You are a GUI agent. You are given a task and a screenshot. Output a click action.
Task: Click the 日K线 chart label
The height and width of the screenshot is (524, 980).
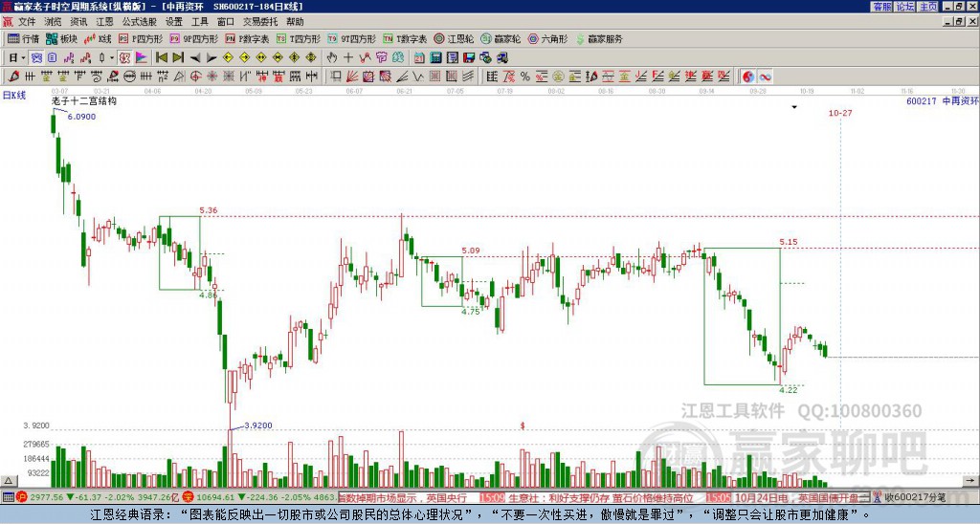click(x=14, y=96)
